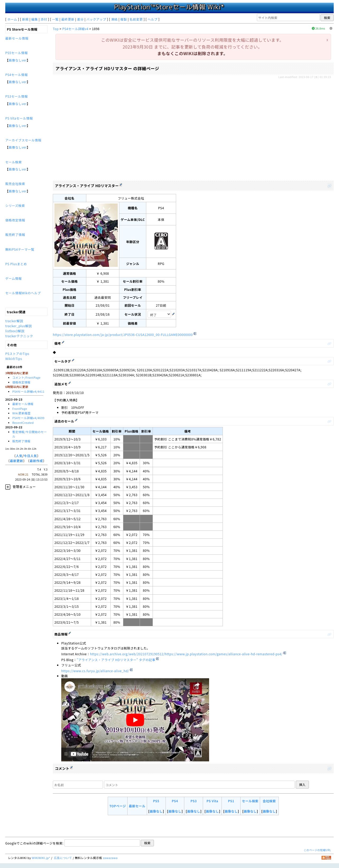The height and width of the screenshot is (868, 339).
Task: Open the TOPページ link in the bottom navigation table
Action: tap(117, 806)
